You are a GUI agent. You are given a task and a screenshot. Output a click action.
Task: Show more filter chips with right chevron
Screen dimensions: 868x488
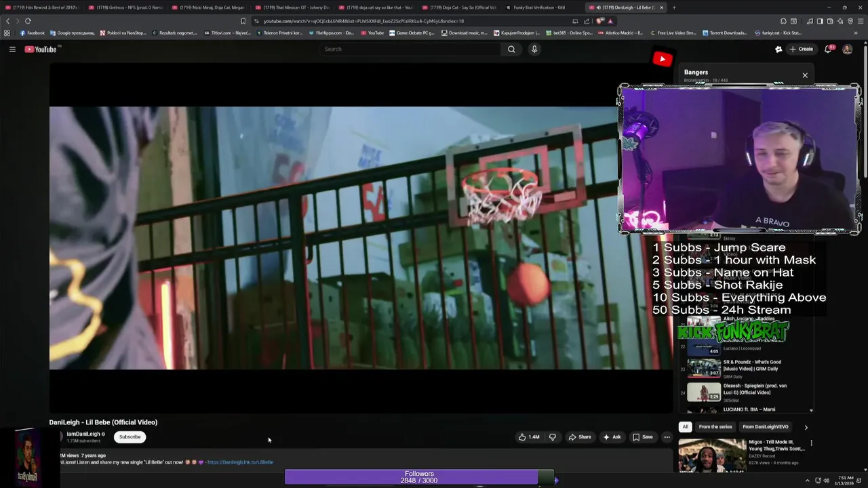[x=806, y=427]
